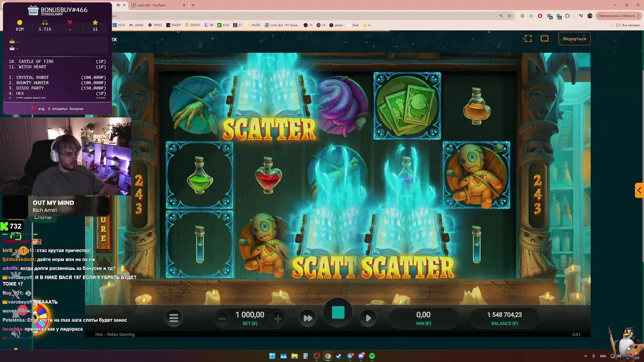The width and height of the screenshot is (644, 362).
Task: Toggle the fast-forward turbo spin button
Action: tap(308, 318)
